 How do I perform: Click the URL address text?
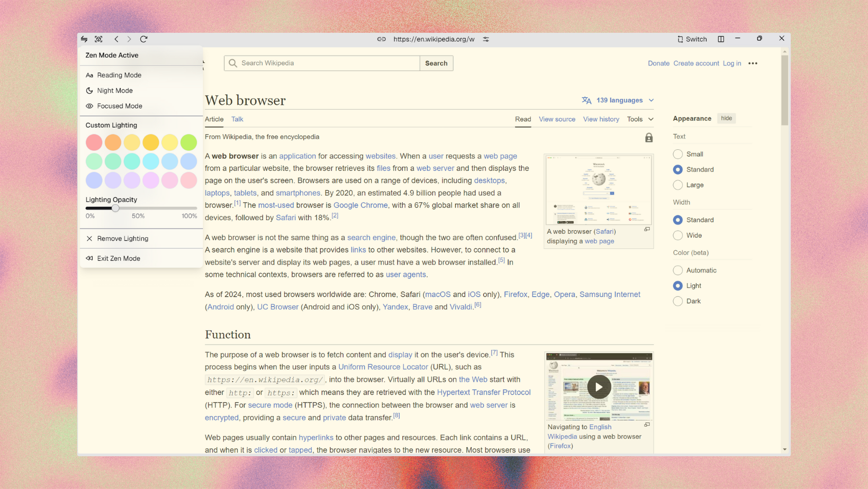[x=434, y=39]
